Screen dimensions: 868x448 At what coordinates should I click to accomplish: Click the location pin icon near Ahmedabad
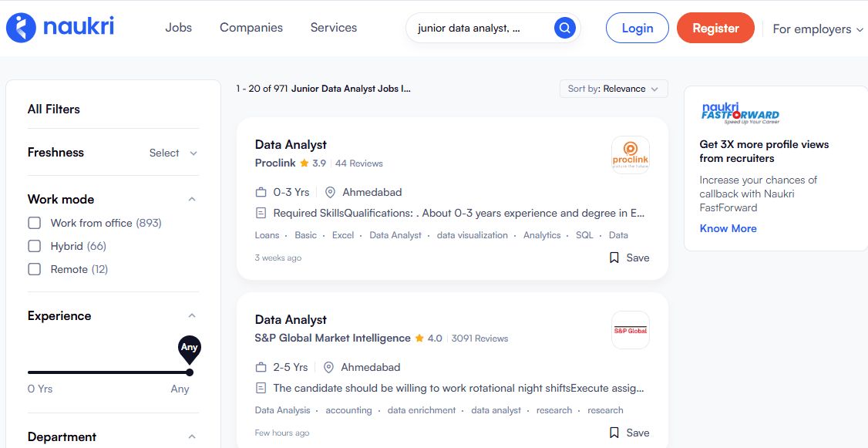click(x=330, y=192)
